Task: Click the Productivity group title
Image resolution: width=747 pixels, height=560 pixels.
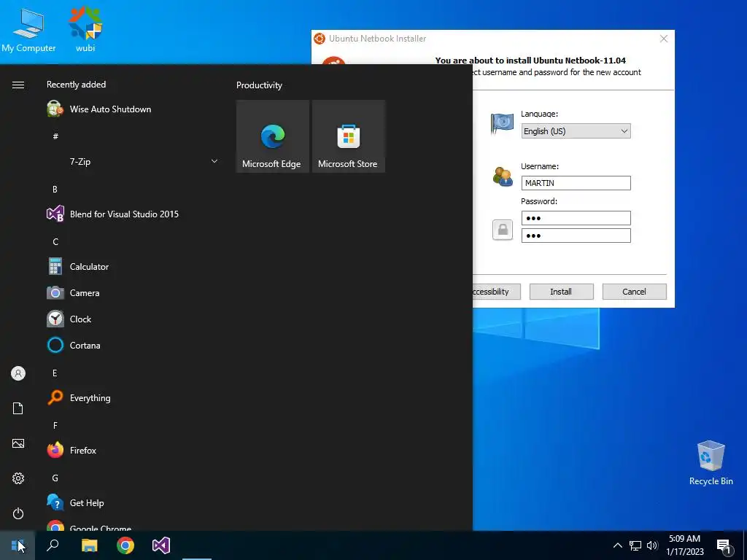Action: [x=259, y=85]
